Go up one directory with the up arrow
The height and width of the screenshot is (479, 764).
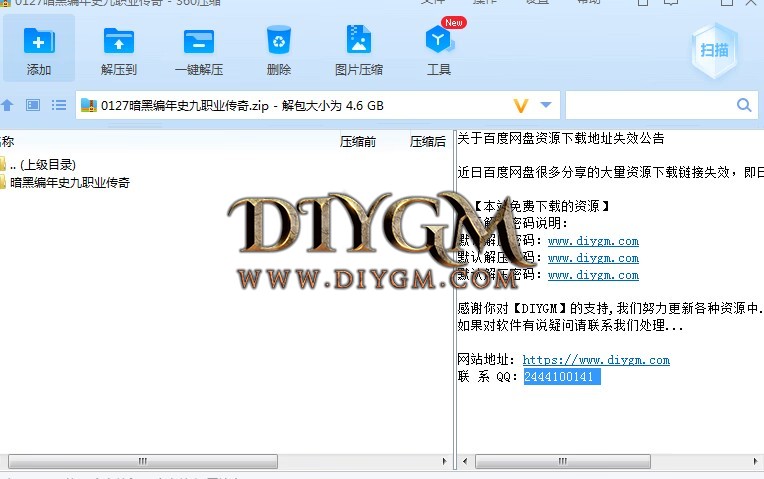7,105
